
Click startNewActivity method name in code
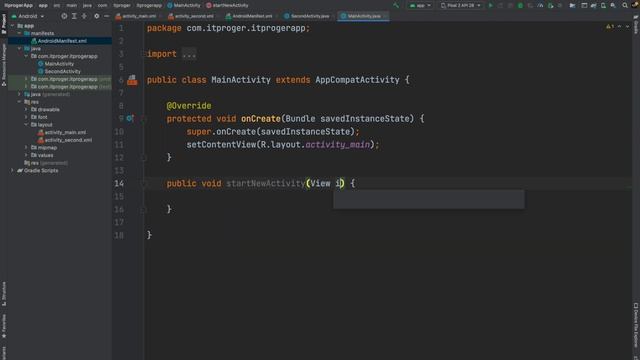coord(265,183)
